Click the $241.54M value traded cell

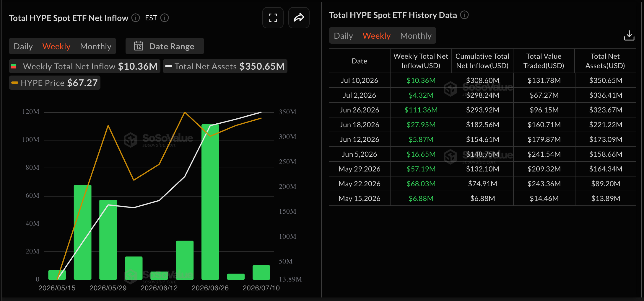(x=544, y=154)
